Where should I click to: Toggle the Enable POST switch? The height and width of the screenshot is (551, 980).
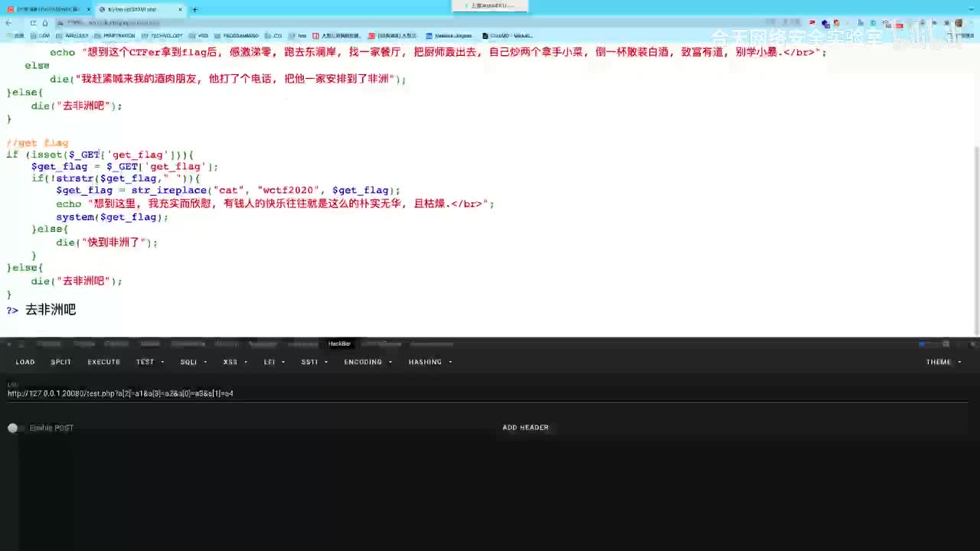[15, 428]
